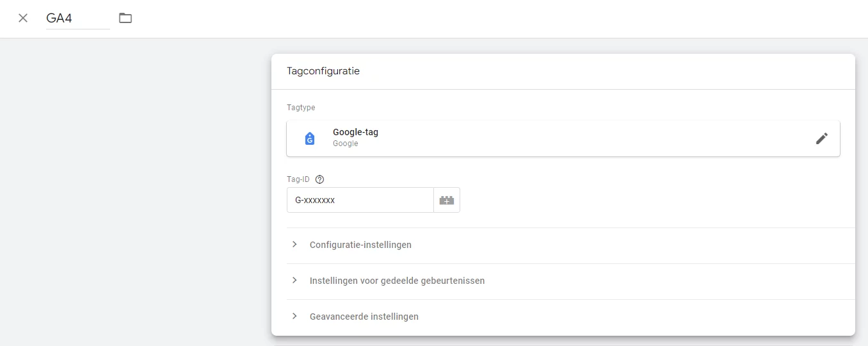Close the GA4 tag editor

(23, 18)
